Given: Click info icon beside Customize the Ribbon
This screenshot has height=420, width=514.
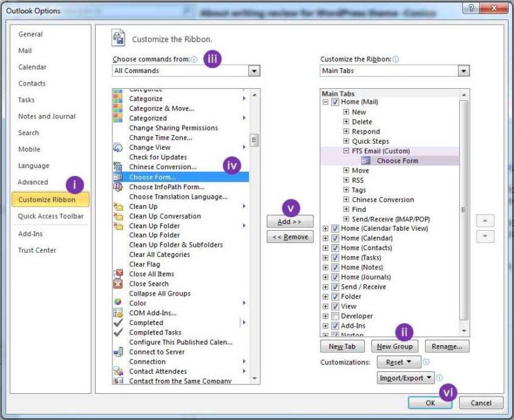Looking at the screenshot, I should [x=396, y=60].
